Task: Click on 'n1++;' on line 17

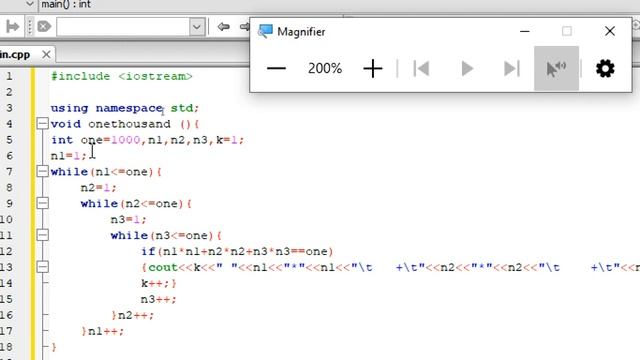Action: click(x=106, y=331)
